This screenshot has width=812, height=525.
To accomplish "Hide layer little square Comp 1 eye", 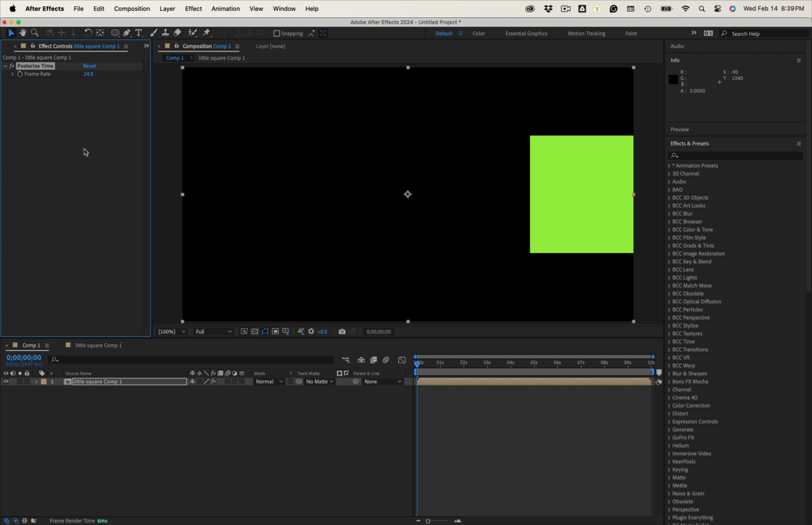I will click(6, 382).
